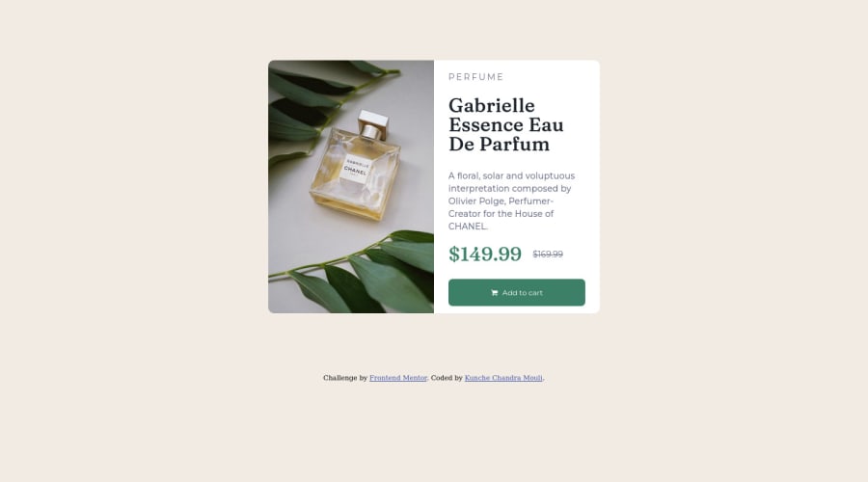Click the glass body of perfume bottle
The width and height of the screenshot is (868, 482).
[x=355, y=174]
